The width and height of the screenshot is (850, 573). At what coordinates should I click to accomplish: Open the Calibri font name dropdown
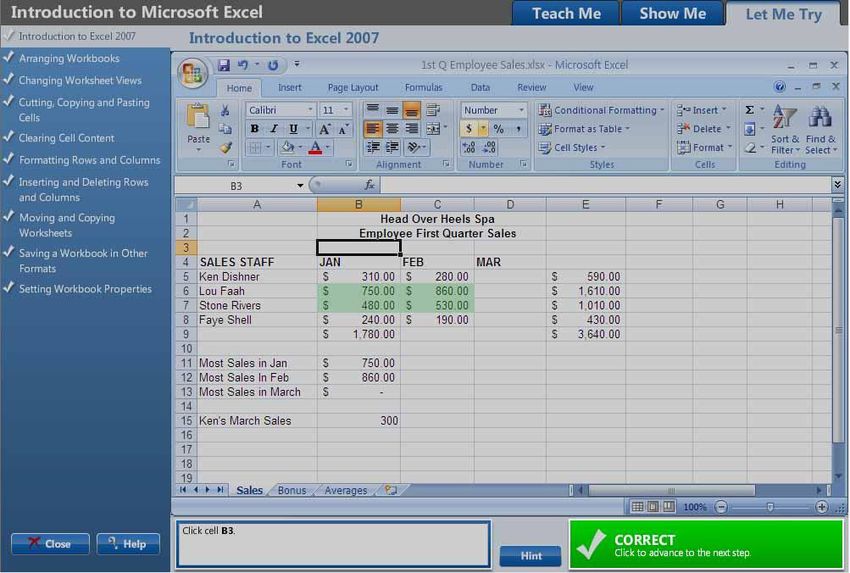(310, 110)
